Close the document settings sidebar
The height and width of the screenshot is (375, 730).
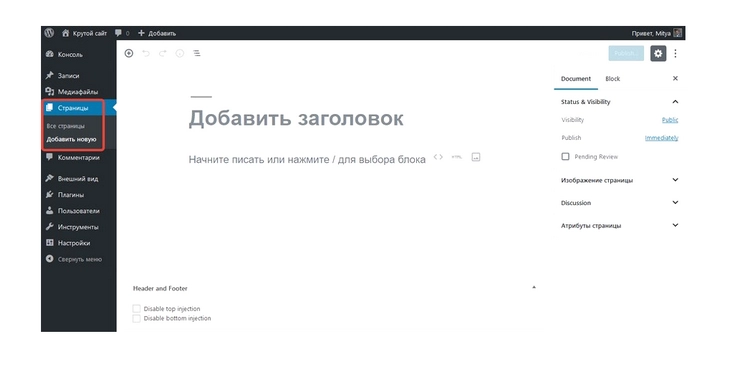click(x=675, y=78)
